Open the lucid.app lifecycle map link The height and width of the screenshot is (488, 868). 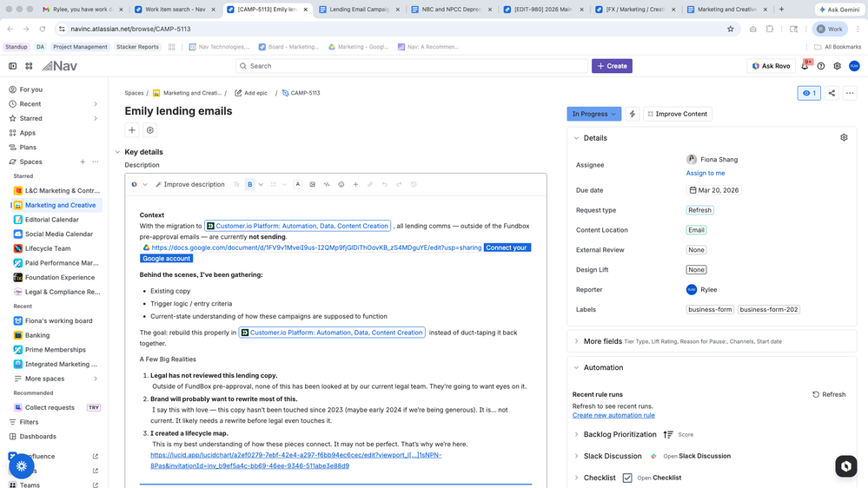point(295,460)
